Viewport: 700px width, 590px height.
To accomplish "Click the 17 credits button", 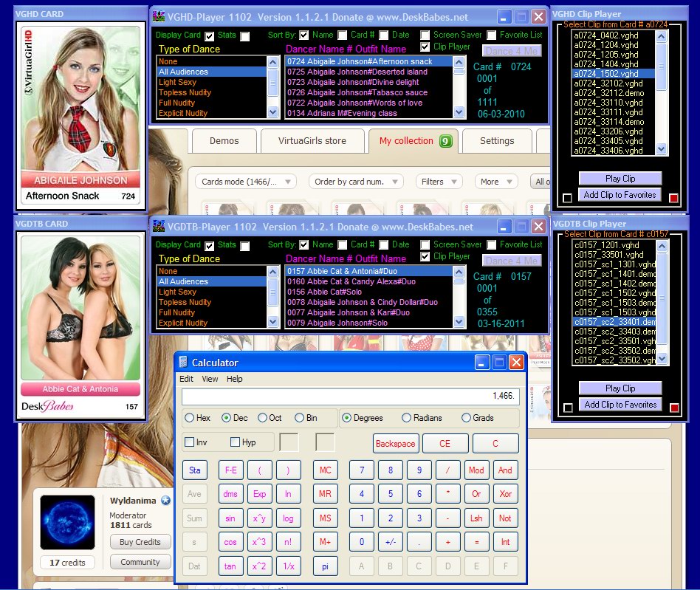I will tap(67, 563).
